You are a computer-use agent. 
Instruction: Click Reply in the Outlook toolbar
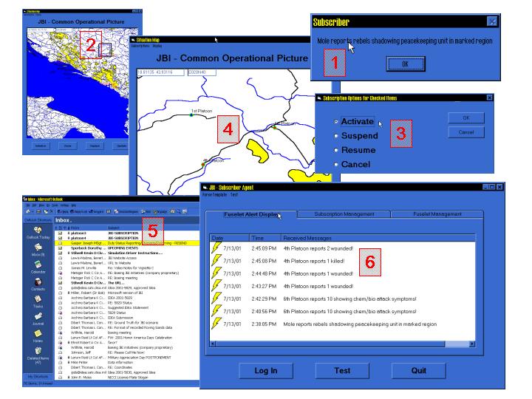pos(63,211)
